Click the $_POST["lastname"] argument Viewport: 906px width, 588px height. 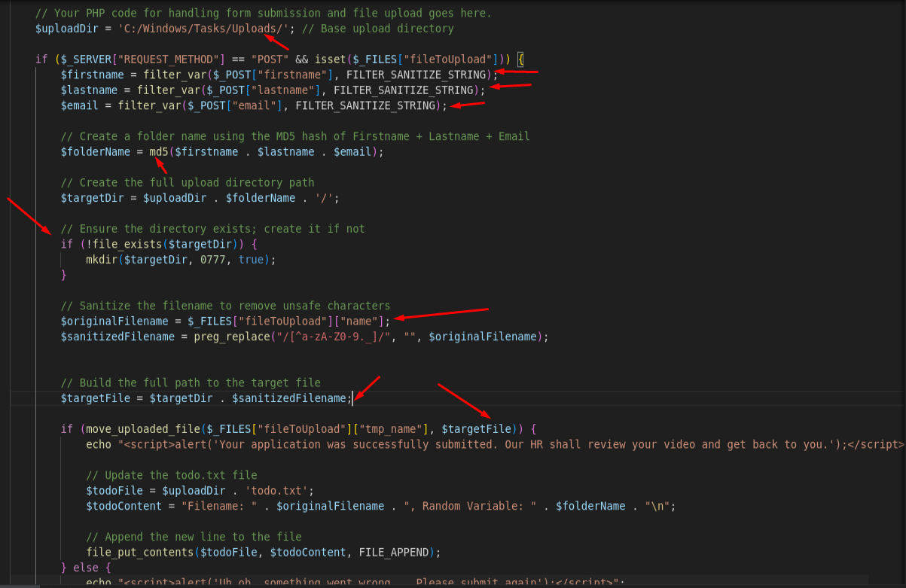click(x=264, y=90)
